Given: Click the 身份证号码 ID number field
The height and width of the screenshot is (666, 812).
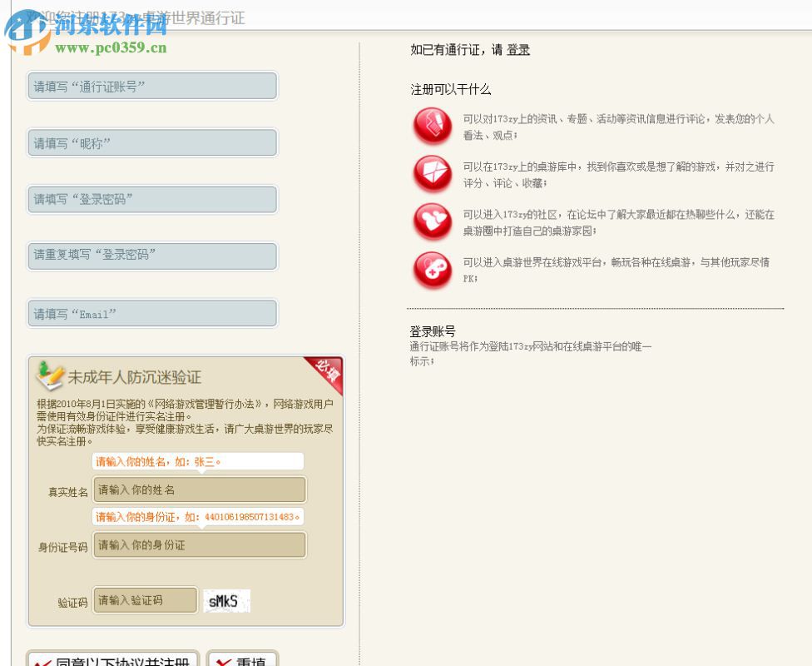Looking at the screenshot, I should 199,544.
